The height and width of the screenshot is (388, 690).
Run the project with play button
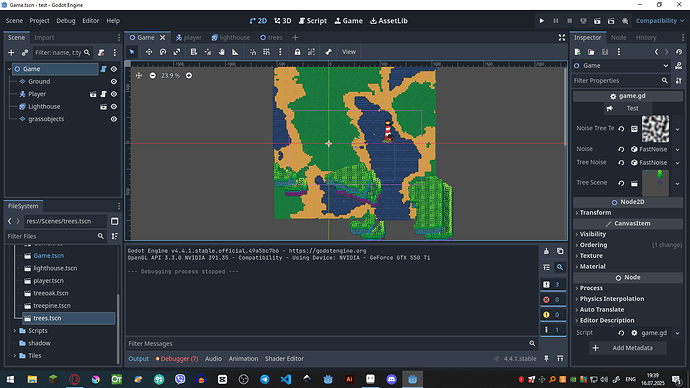(x=542, y=21)
